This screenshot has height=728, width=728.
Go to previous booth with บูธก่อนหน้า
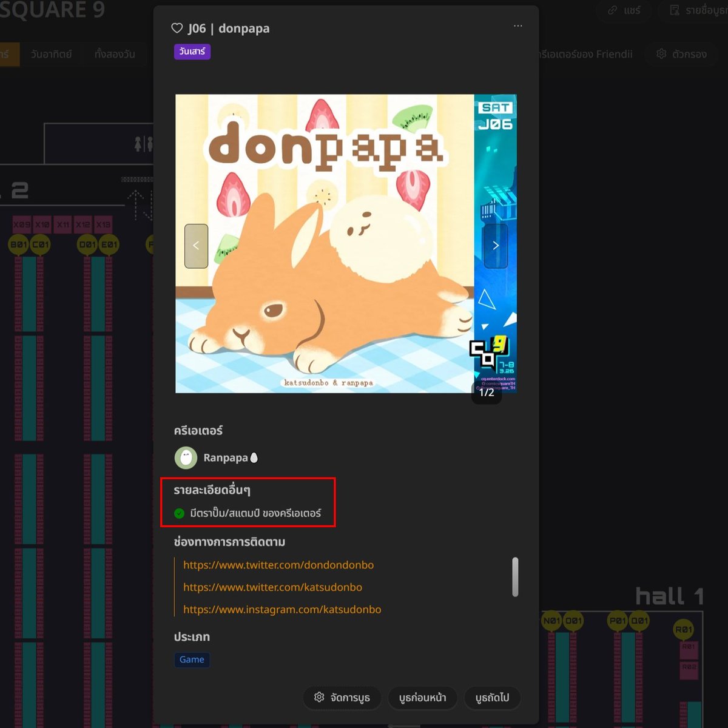click(x=422, y=698)
